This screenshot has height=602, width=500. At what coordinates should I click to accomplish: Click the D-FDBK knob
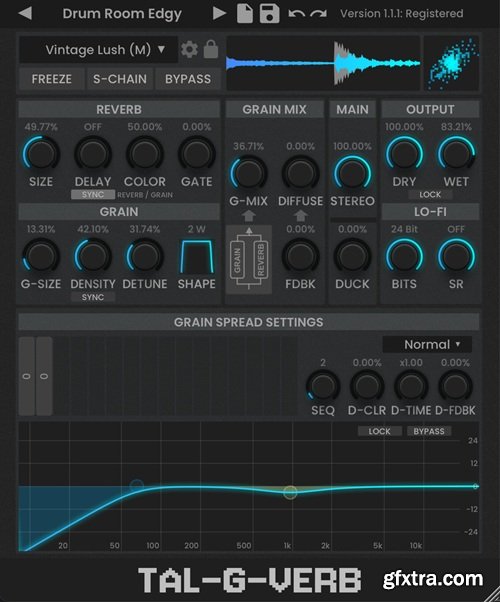pos(455,386)
